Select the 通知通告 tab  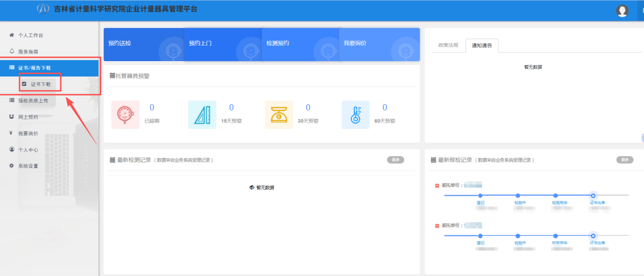coord(482,45)
